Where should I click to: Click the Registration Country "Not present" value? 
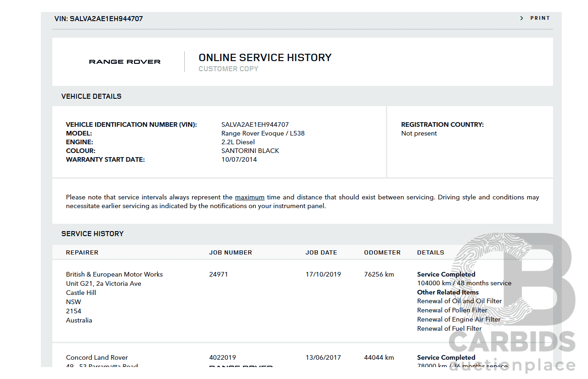(x=419, y=133)
